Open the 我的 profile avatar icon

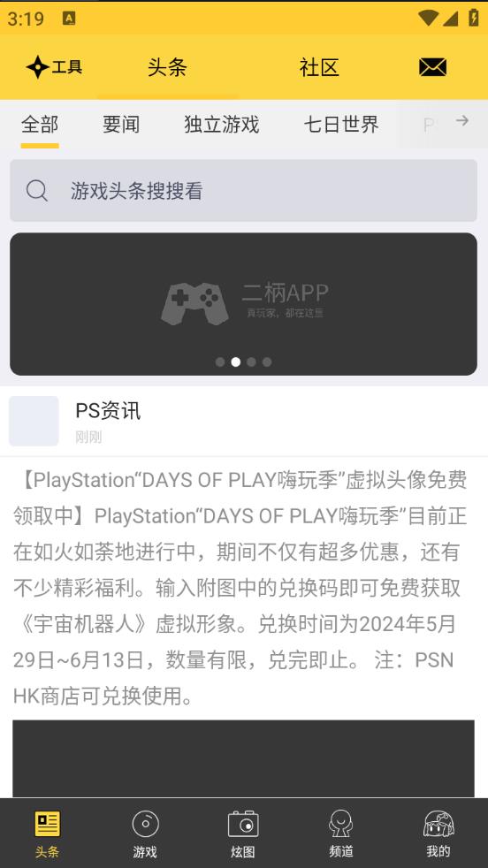438,825
